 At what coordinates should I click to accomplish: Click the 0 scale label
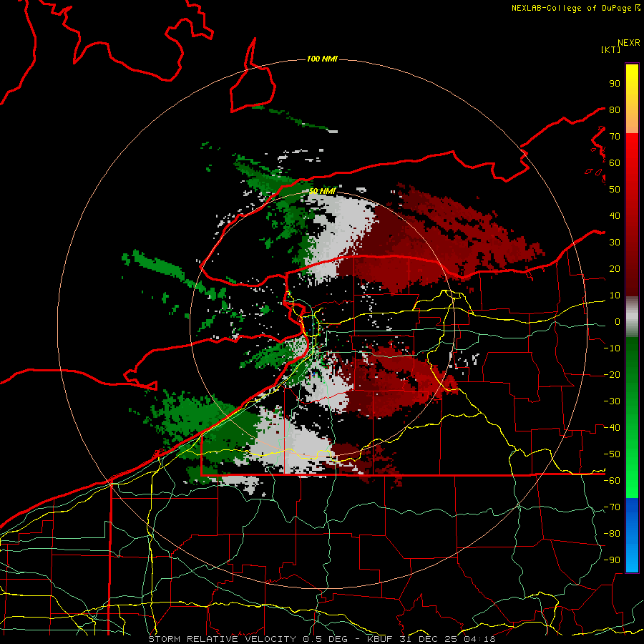tap(618, 321)
